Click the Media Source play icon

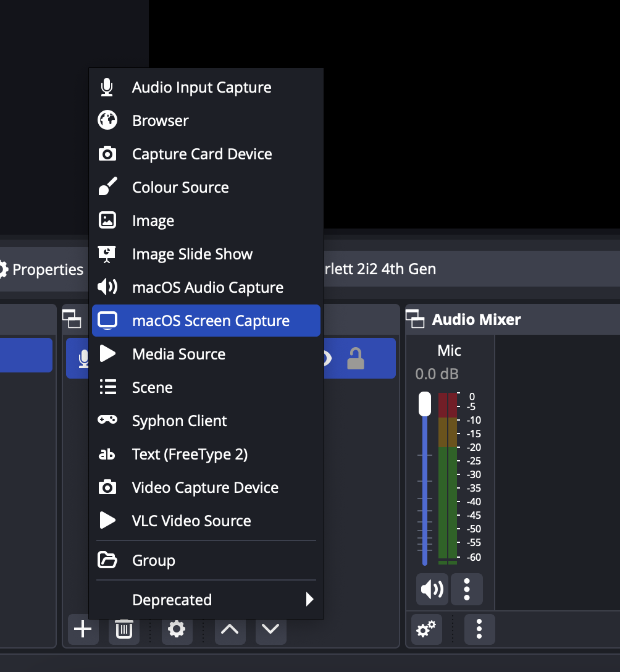pos(107,353)
